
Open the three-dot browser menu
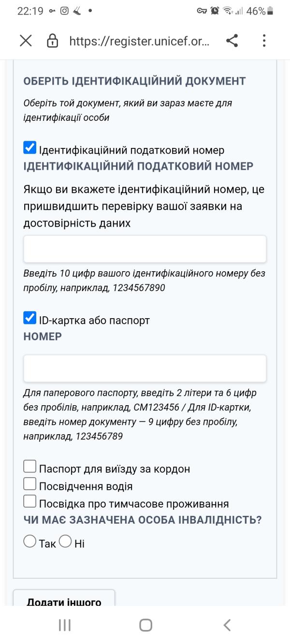[264, 41]
